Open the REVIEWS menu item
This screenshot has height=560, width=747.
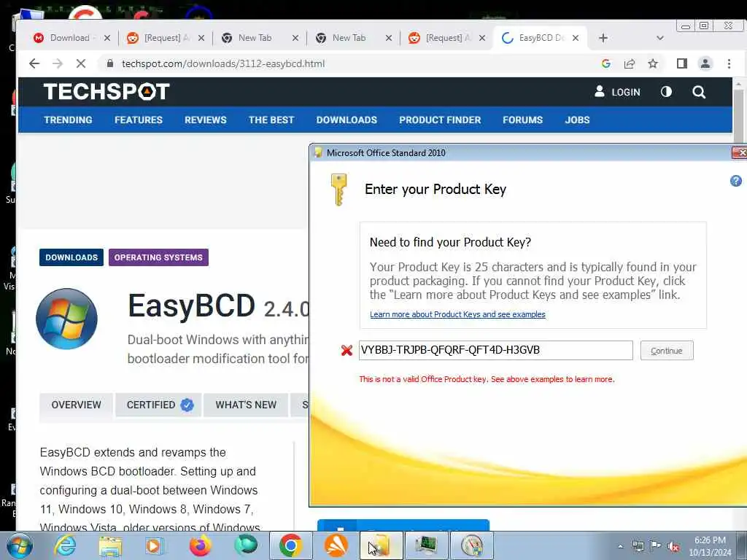[x=206, y=120]
